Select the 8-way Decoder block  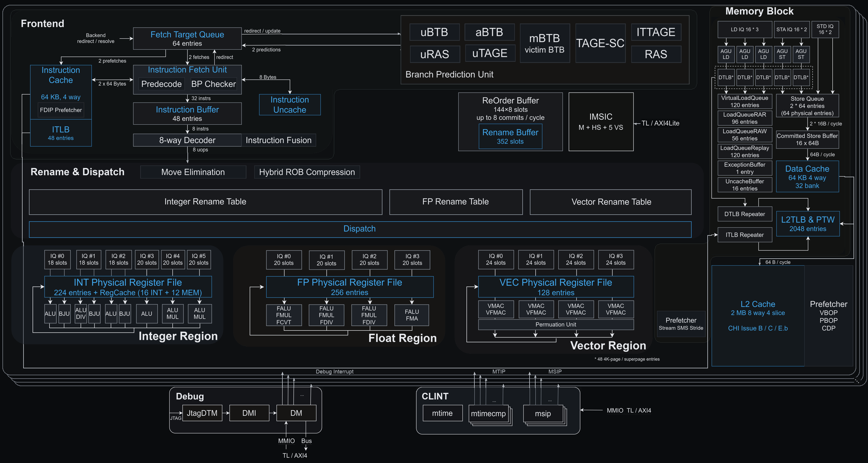click(187, 140)
